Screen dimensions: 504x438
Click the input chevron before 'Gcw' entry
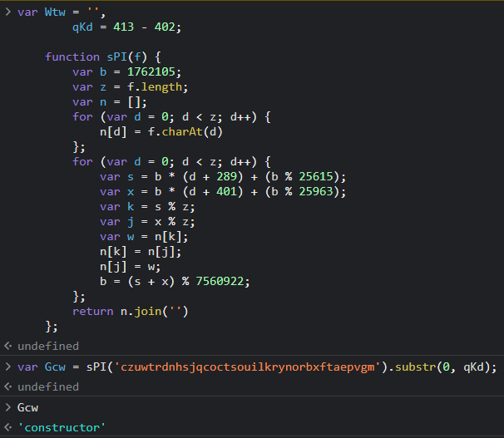coord(8,407)
